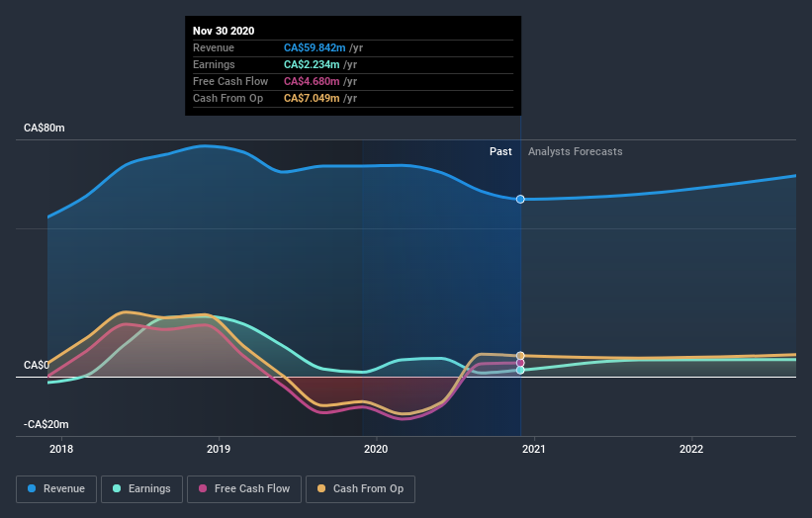Click the 2019 x-axis label

click(x=219, y=449)
